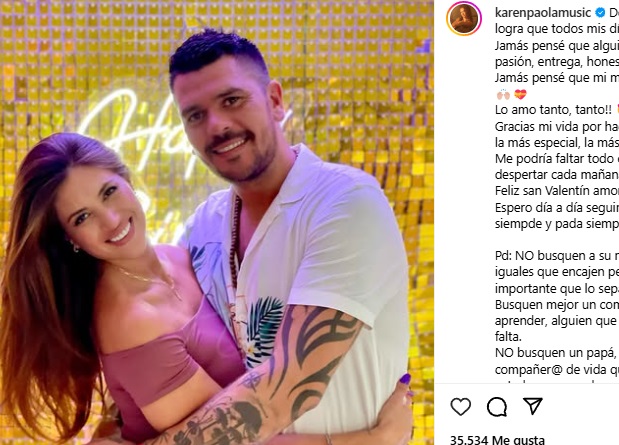Image resolution: width=619 pixels, height=445 pixels.
Task: Visit the karenpaolamusic profile username
Action: pos(543,13)
